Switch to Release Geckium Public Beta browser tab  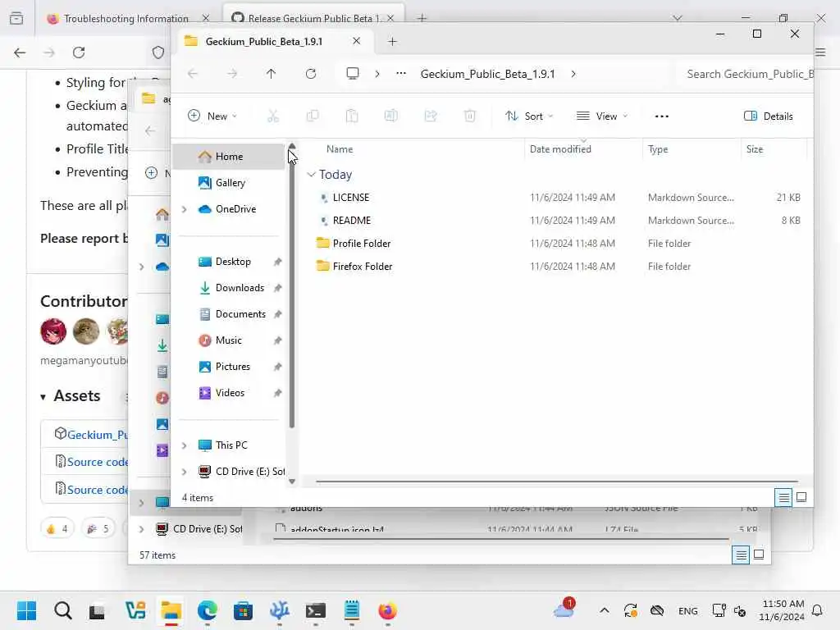tap(313, 18)
